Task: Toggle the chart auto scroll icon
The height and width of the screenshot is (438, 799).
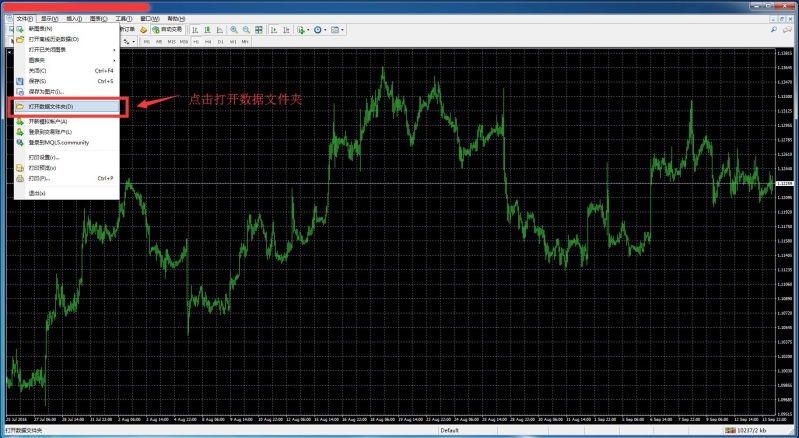Action: pos(273,30)
